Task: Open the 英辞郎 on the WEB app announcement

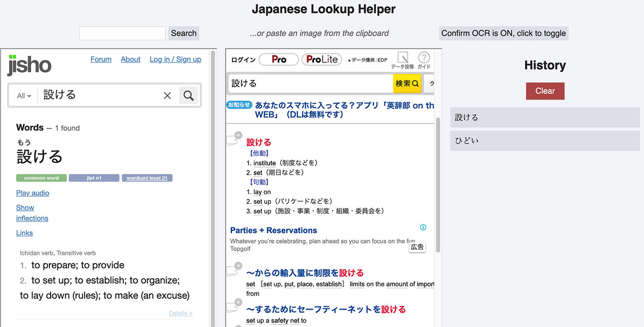Action: click(x=344, y=110)
